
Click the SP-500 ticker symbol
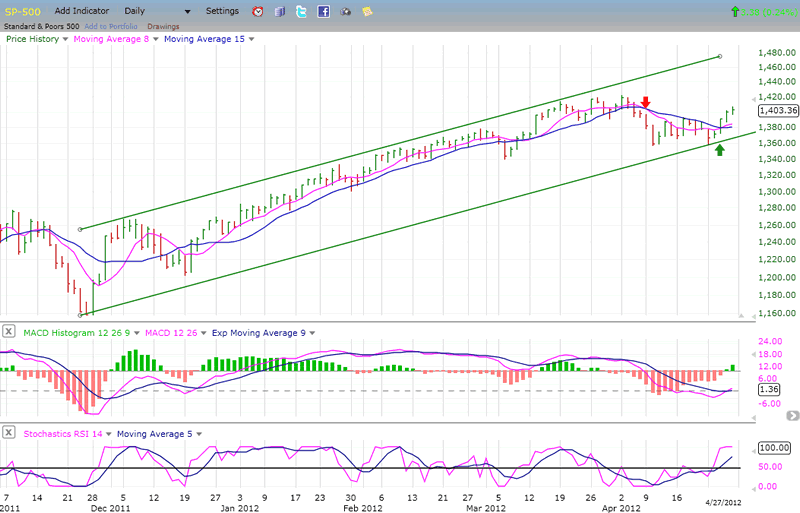point(21,11)
